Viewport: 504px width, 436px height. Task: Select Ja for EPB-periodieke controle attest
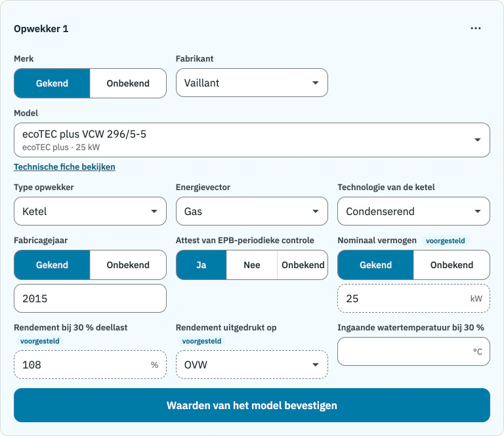201,265
